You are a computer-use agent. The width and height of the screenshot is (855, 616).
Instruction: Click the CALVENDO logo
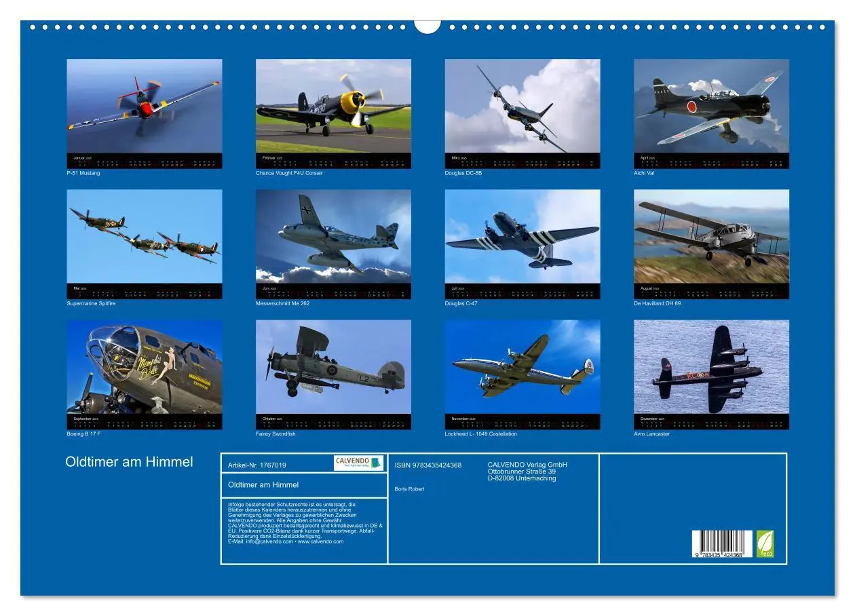(x=359, y=463)
